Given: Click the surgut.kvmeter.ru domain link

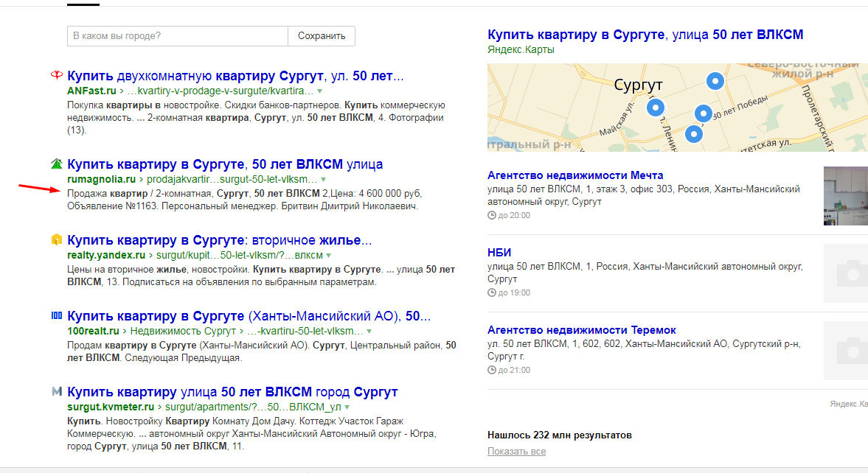Looking at the screenshot, I should point(111,407).
